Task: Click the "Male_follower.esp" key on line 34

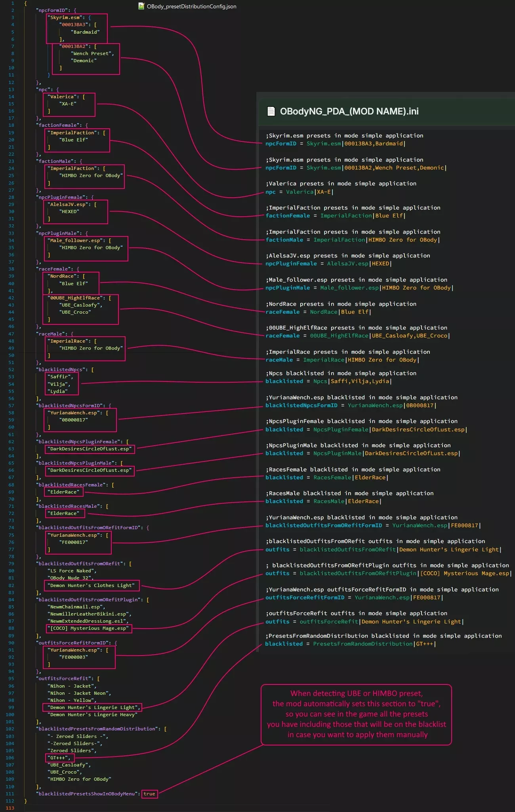Action: coord(75,240)
